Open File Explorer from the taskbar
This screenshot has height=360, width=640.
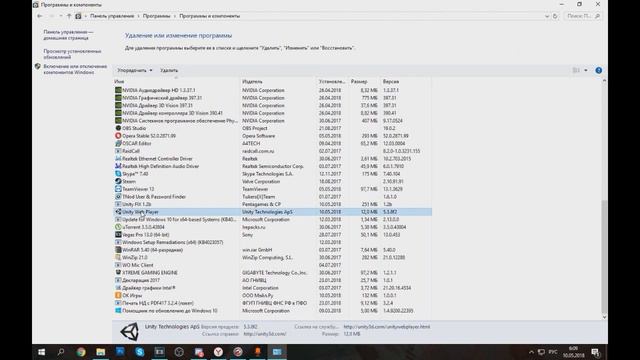[x=100, y=352]
